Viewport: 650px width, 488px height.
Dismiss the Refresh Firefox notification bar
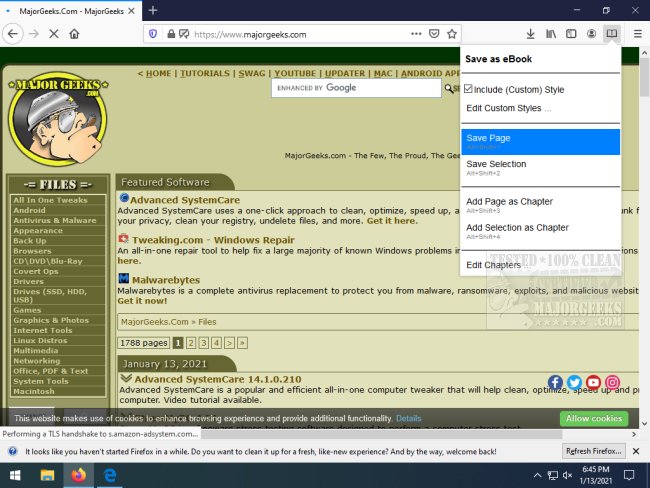coord(636,451)
